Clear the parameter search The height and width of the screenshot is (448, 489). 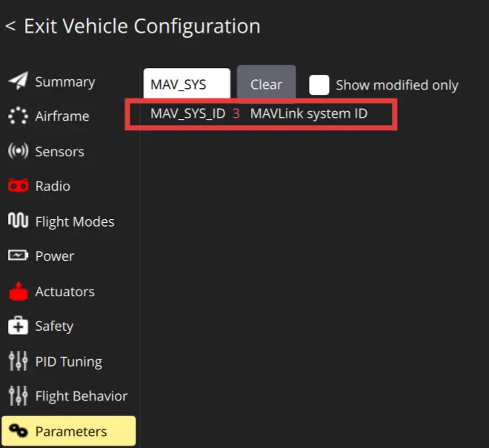click(266, 84)
